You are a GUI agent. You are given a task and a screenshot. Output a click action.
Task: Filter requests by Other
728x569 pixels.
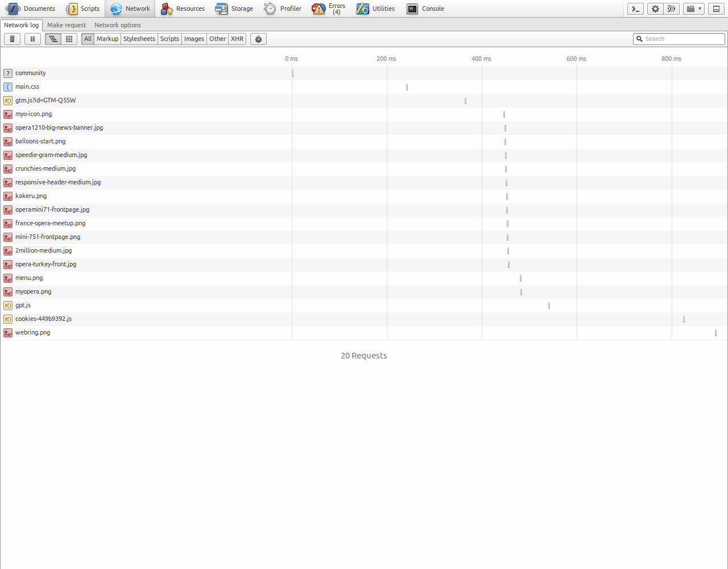[217, 39]
